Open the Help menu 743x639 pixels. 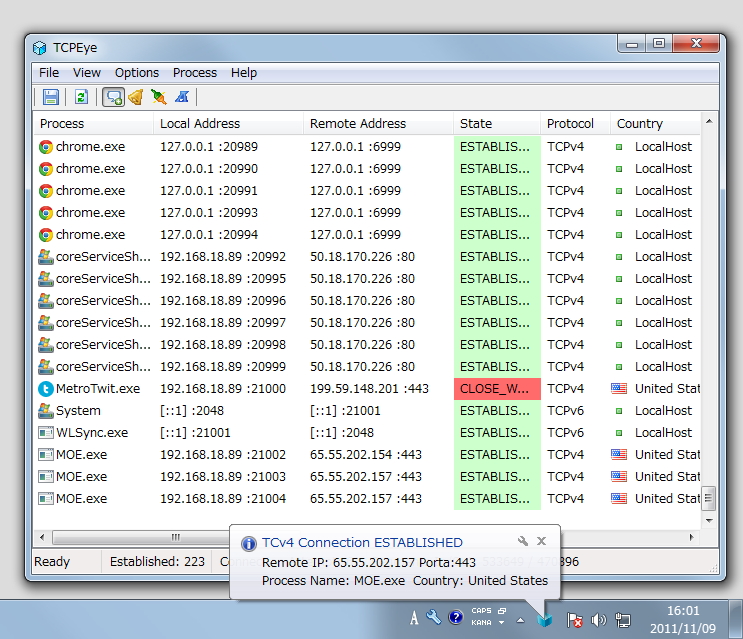tap(244, 72)
